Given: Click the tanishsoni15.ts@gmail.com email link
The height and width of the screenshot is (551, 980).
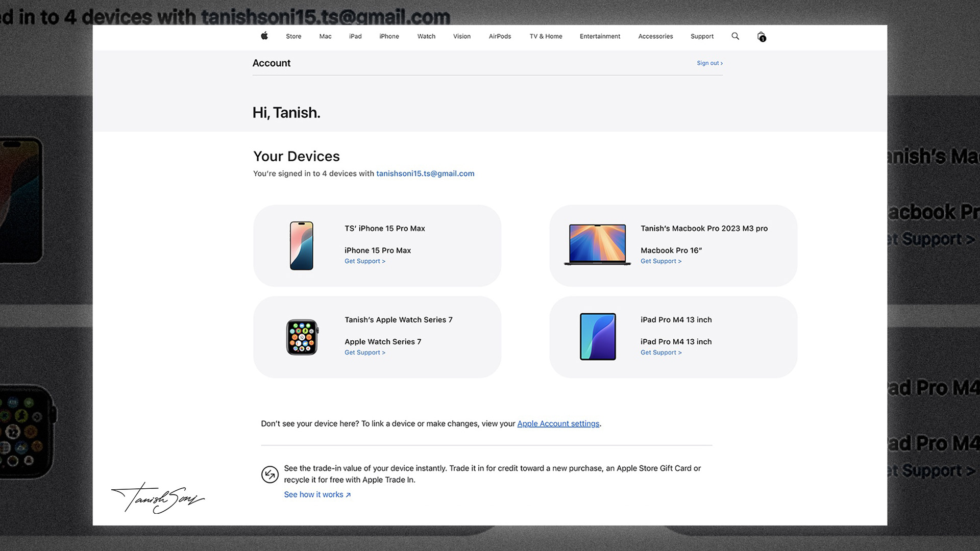Looking at the screenshot, I should click(425, 173).
